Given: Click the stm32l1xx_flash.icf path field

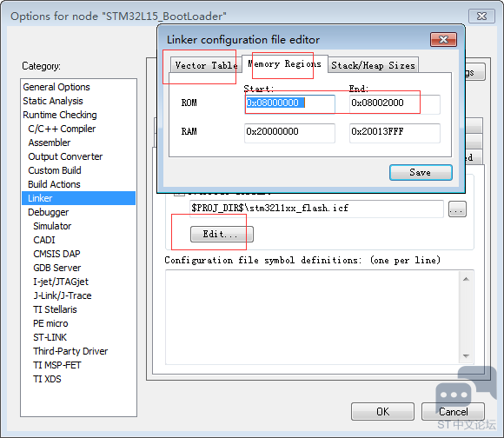Looking at the screenshot, I should point(316,209).
